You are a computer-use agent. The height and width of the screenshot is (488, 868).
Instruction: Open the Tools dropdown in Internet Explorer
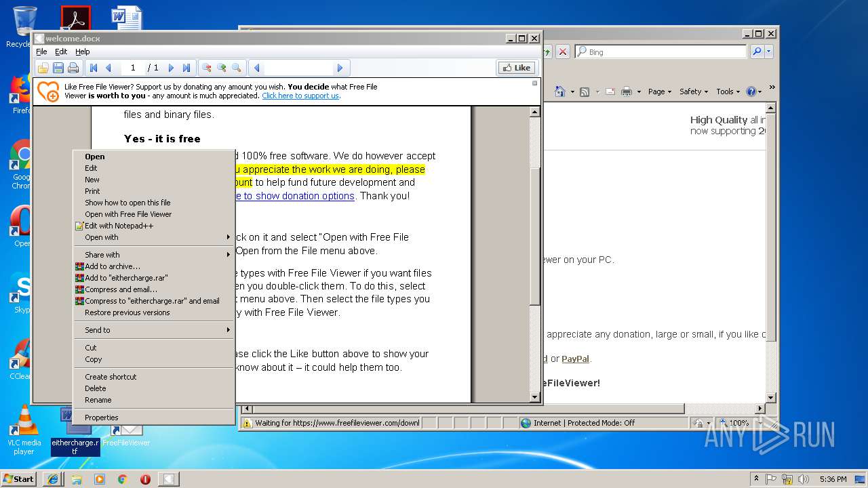(x=728, y=91)
